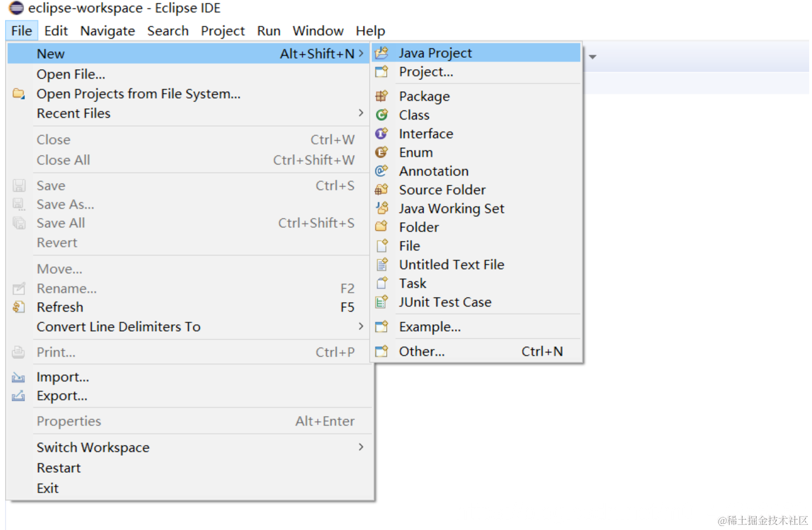Click the New submenu arrow next to Alt+Shift+N
The height and width of the screenshot is (530, 812).
361,53
